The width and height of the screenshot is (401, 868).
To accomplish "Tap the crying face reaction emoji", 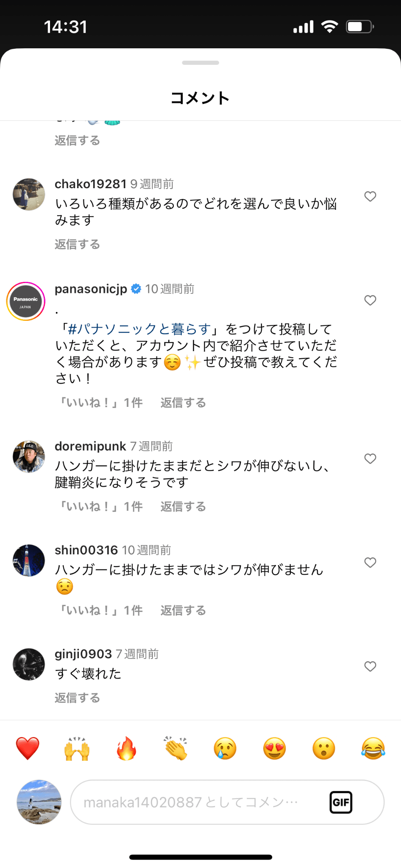I will coord(225,748).
